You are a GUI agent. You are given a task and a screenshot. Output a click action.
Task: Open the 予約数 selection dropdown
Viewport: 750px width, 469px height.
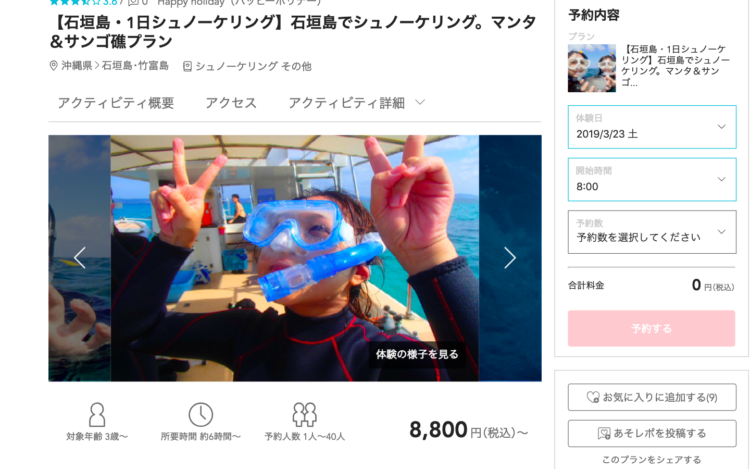[x=652, y=232]
